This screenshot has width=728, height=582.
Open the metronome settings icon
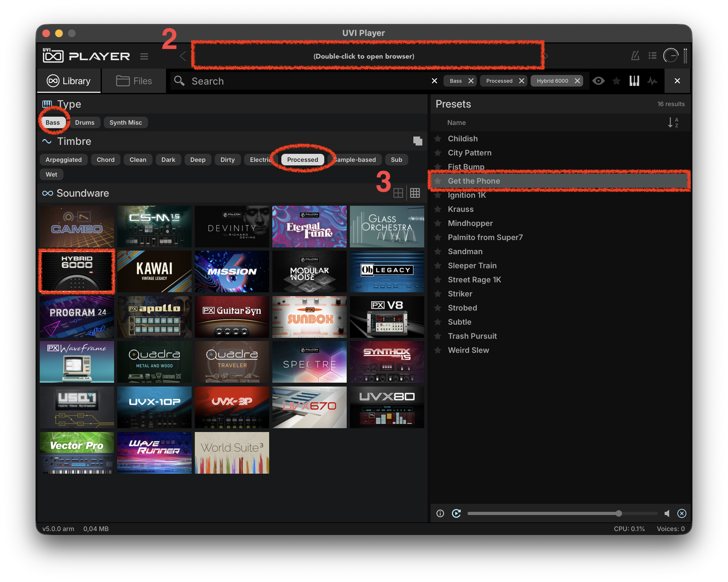(635, 56)
